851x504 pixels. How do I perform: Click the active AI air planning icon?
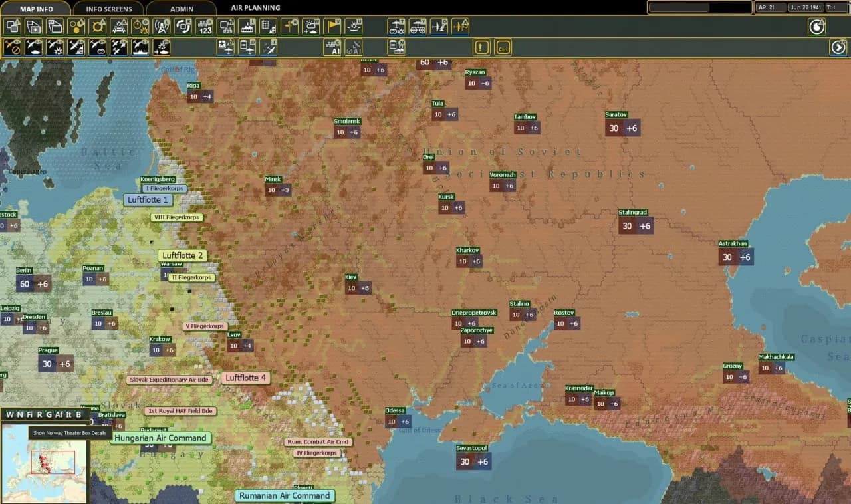click(x=332, y=47)
